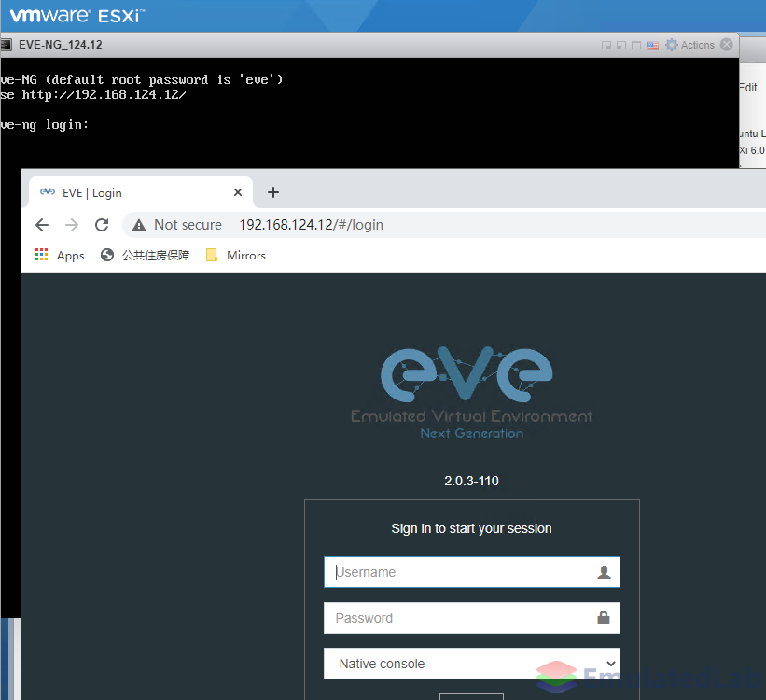Screen dimensions: 766x700
Task: Click the http://192.168.124.12/ text in console
Action: click(x=104, y=95)
